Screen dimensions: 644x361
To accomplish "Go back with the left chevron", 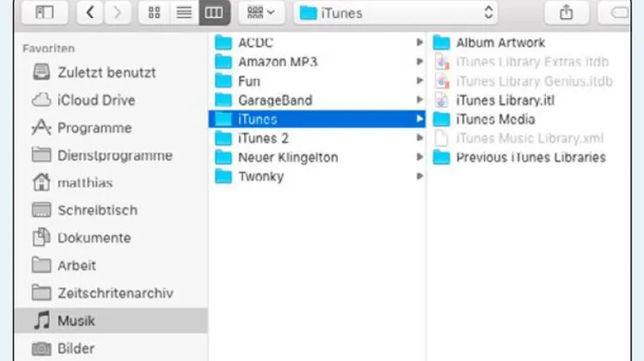I will coord(90,12).
